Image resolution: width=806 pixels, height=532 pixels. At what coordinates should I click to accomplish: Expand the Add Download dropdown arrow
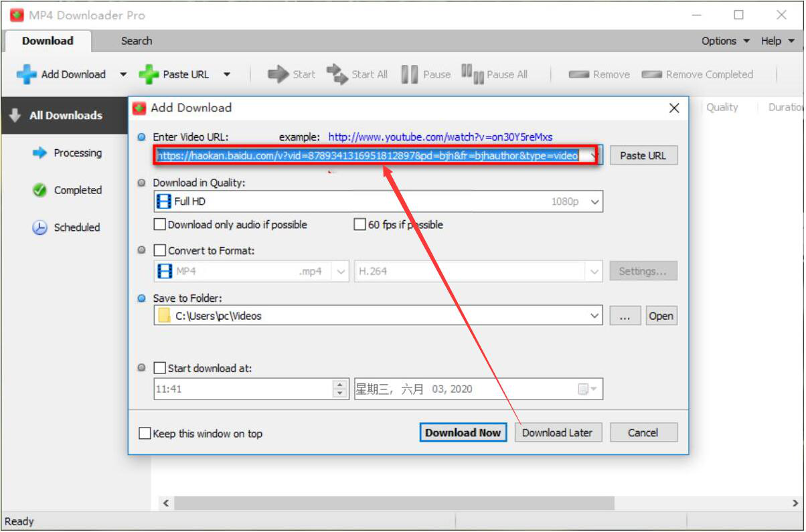(x=123, y=74)
